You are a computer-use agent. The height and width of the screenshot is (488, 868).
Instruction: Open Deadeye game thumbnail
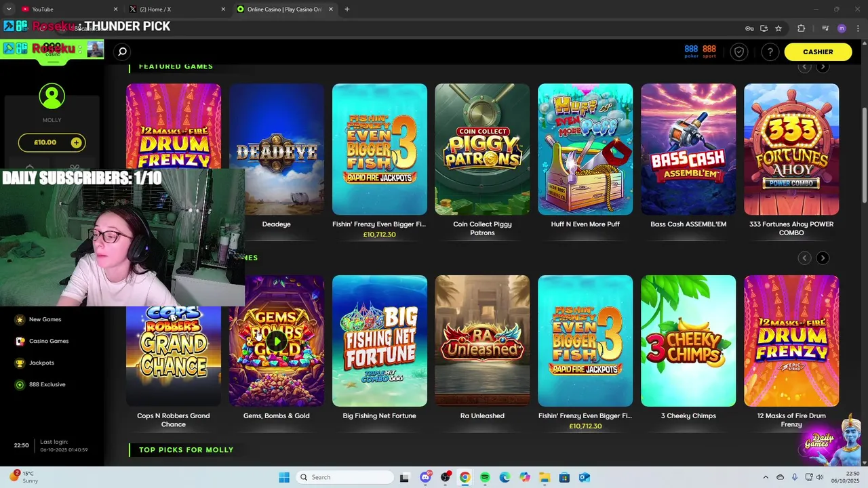276,149
